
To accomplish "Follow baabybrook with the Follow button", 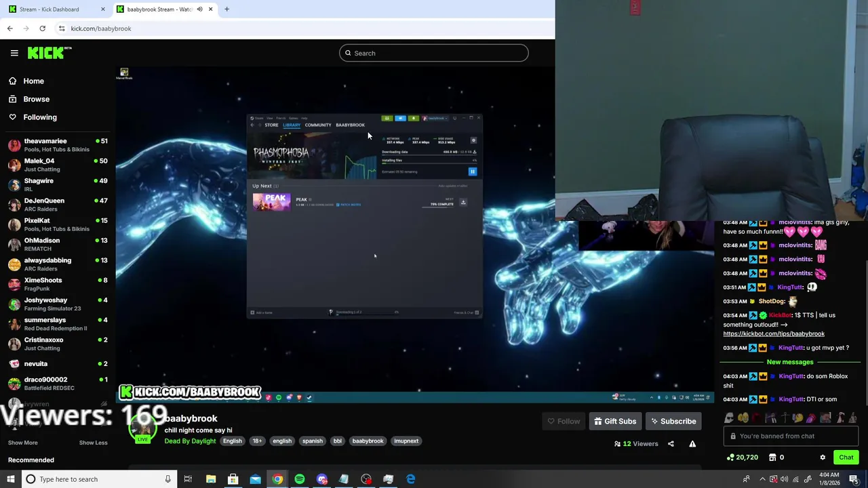I will pos(564,422).
